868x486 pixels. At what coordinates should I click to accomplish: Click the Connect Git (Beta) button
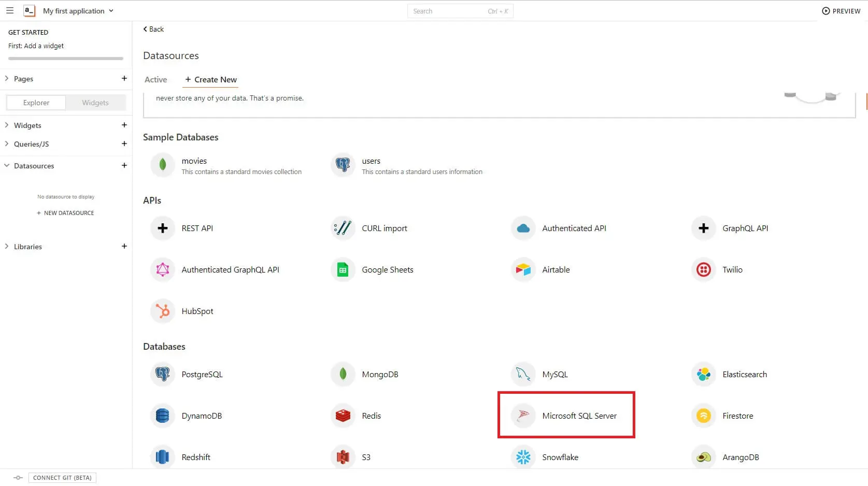pos(62,478)
